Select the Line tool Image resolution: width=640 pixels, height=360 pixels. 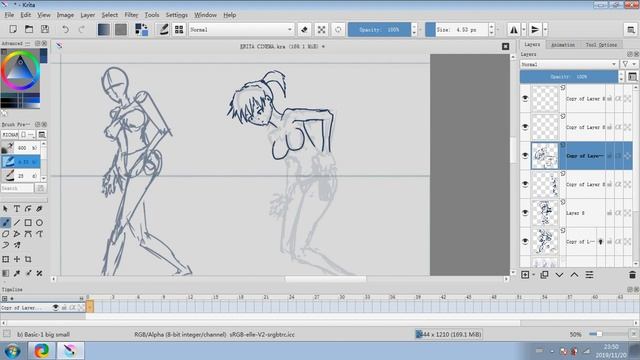pyautogui.click(x=17, y=223)
